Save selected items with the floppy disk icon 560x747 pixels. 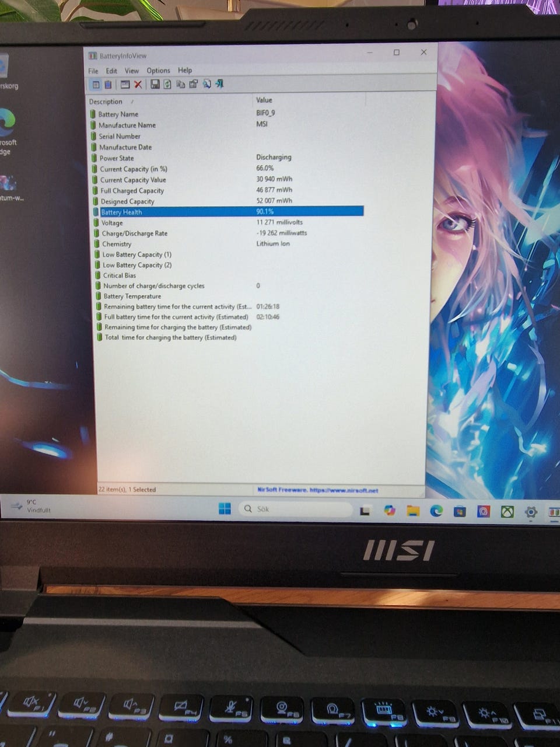point(155,85)
